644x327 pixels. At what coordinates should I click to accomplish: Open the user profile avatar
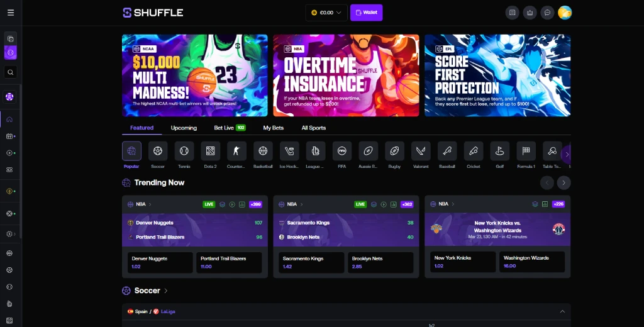565,13
